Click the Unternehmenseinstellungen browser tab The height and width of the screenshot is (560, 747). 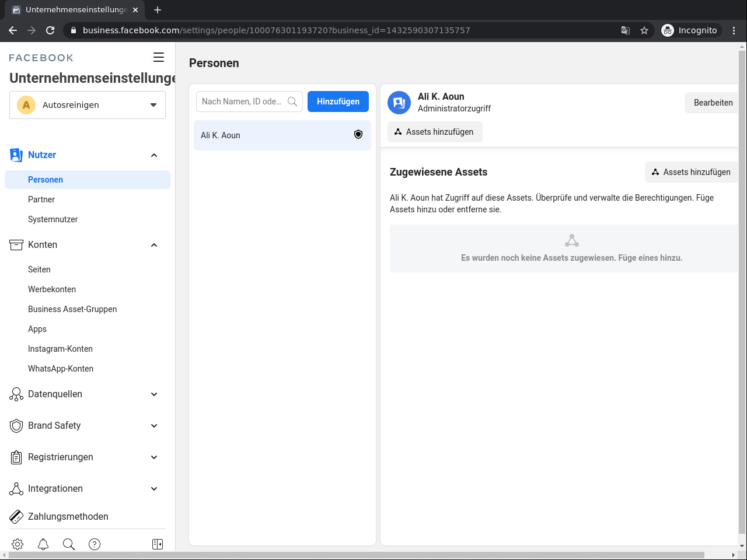76,10
